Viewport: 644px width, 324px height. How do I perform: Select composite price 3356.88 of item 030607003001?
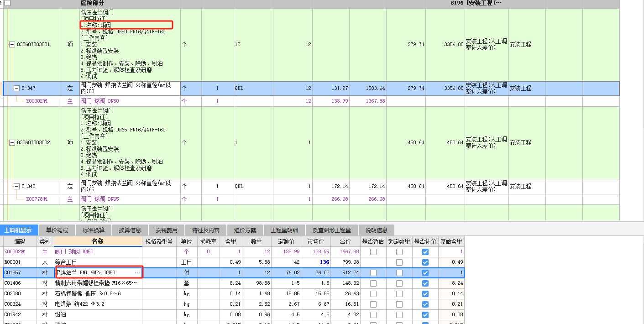[445, 44]
